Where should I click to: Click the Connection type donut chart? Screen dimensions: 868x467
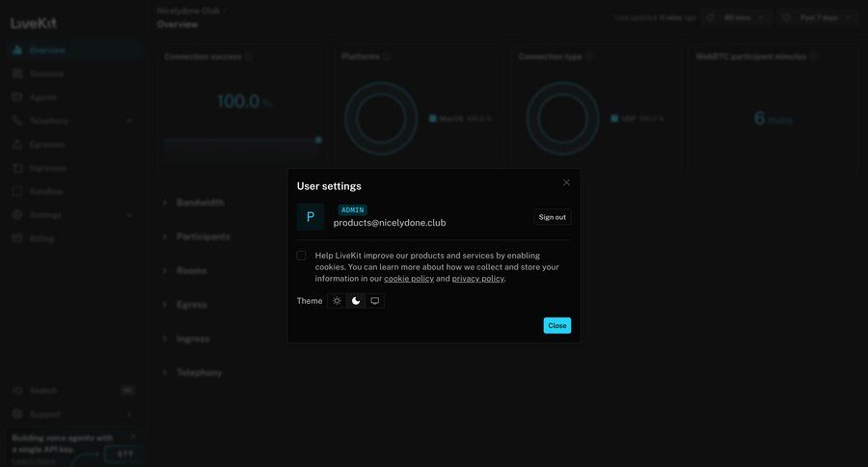562,119
